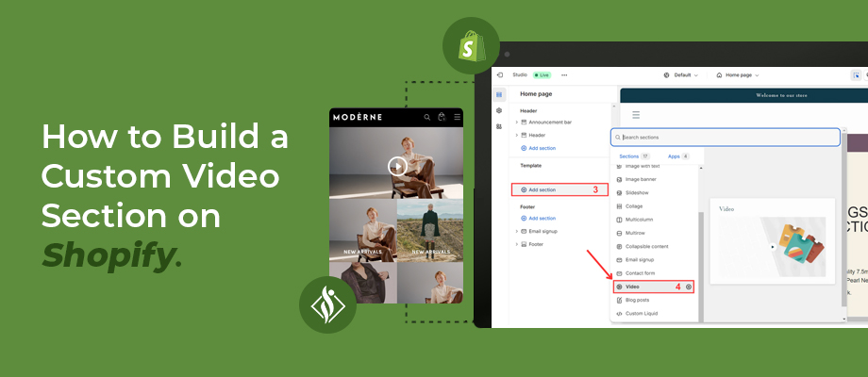This screenshot has height=377, width=868.
Task: Open Theme settings gear in left rail
Action: [499, 110]
